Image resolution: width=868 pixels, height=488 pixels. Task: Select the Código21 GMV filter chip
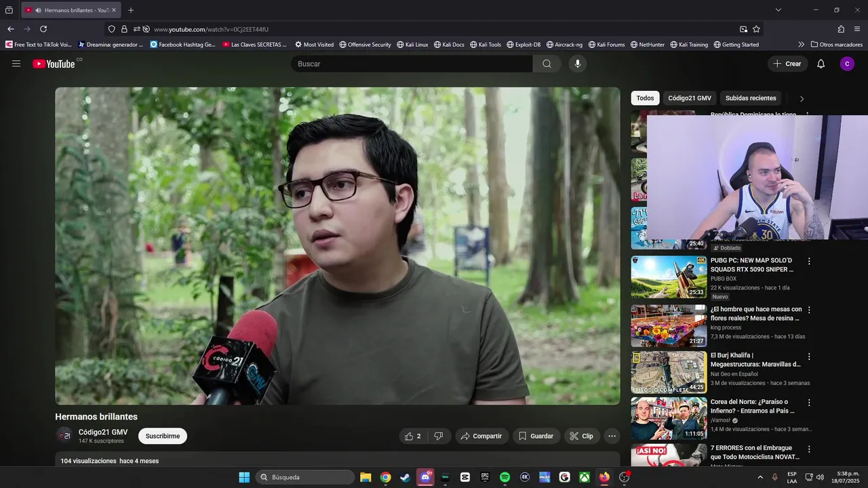(690, 98)
